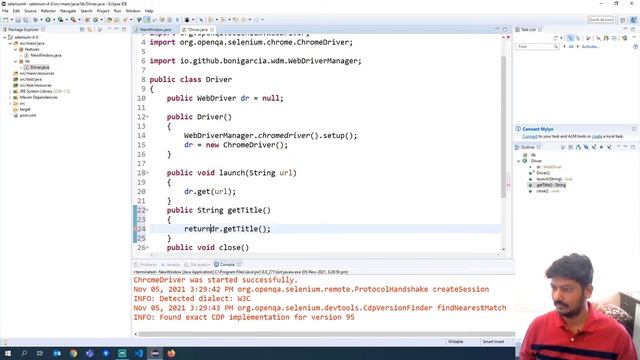Viewport: 640px width, 360px height.
Task: Click the taskbar search icon
Action: 24,353
